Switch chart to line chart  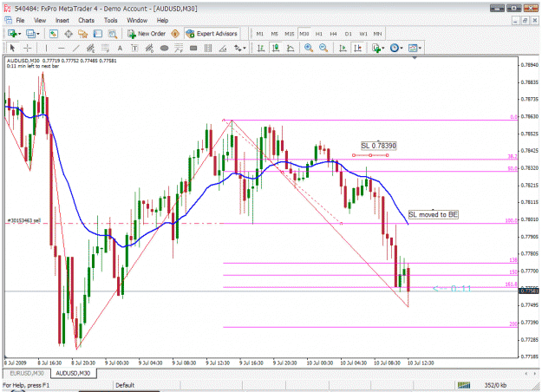pyautogui.click(x=291, y=48)
